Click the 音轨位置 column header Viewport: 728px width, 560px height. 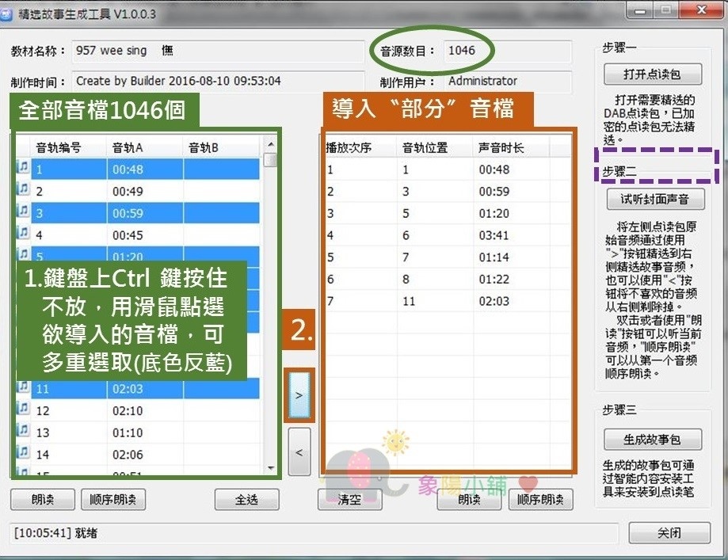coord(435,147)
